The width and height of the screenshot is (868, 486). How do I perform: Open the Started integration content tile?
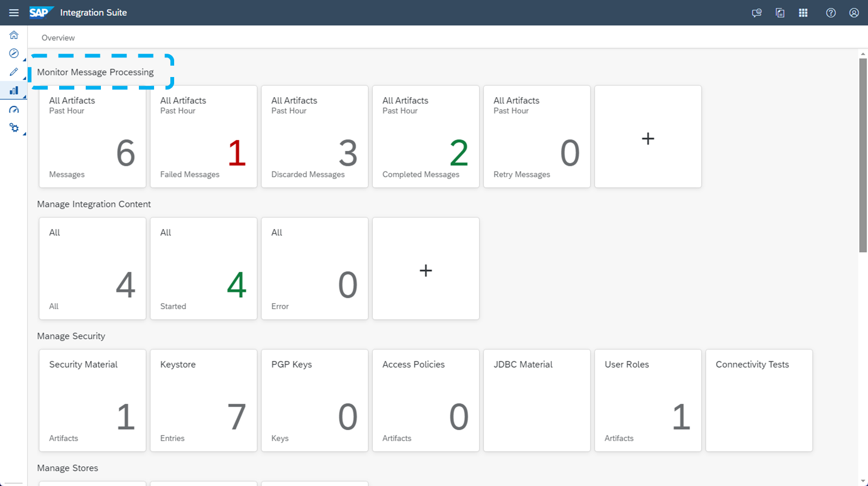pyautogui.click(x=203, y=268)
